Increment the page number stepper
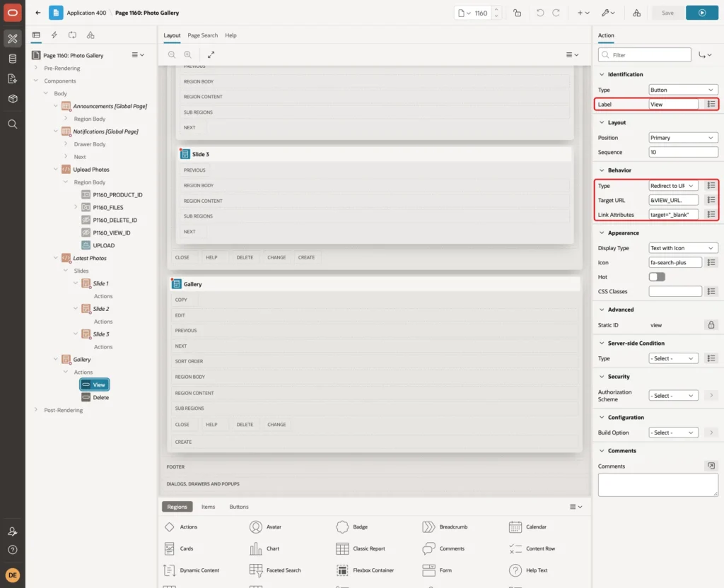 [x=496, y=9]
